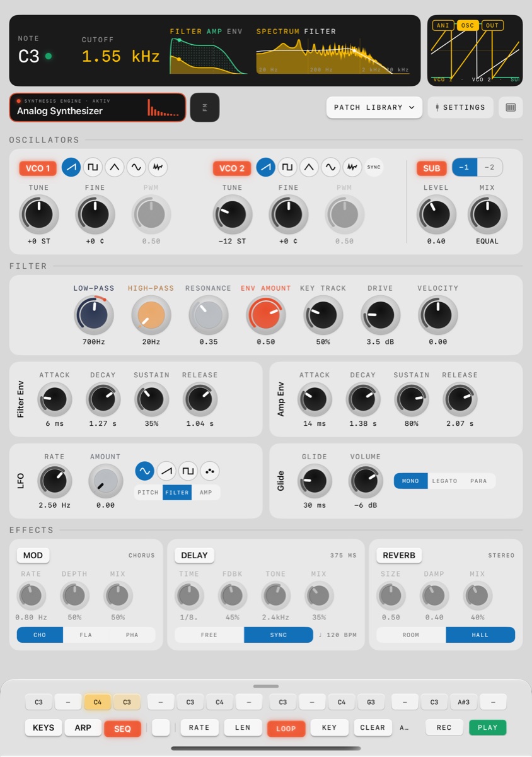The width and height of the screenshot is (532, 757).
Task: Click the LFO Rate knob
Action: coord(55,481)
